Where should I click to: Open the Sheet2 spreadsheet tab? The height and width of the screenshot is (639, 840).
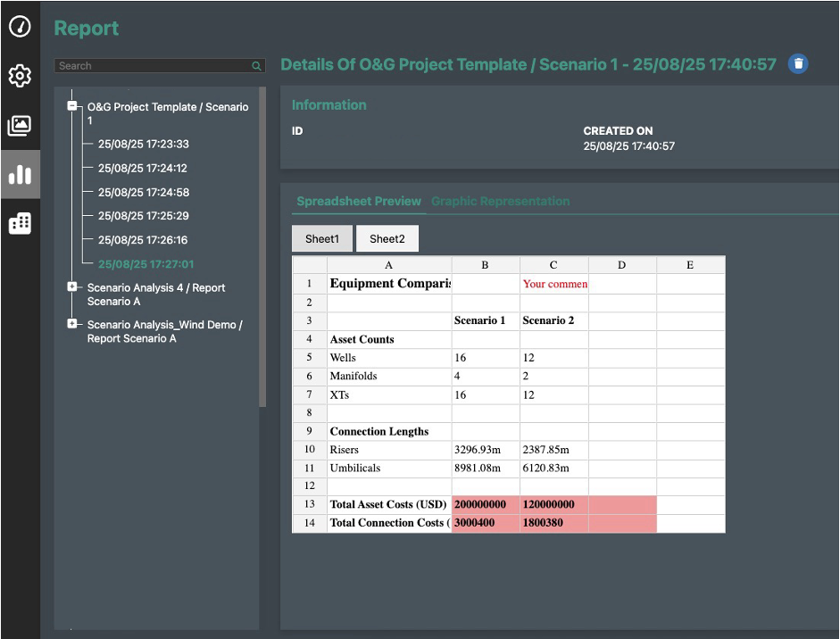pos(387,239)
